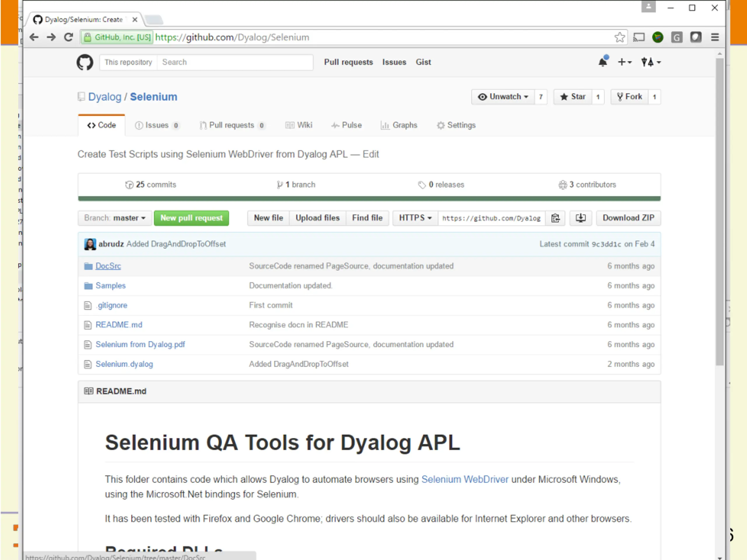The width and height of the screenshot is (747, 560).
Task: Expand the HTTPS protocol dropdown
Action: pyautogui.click(x=415, y=218)
